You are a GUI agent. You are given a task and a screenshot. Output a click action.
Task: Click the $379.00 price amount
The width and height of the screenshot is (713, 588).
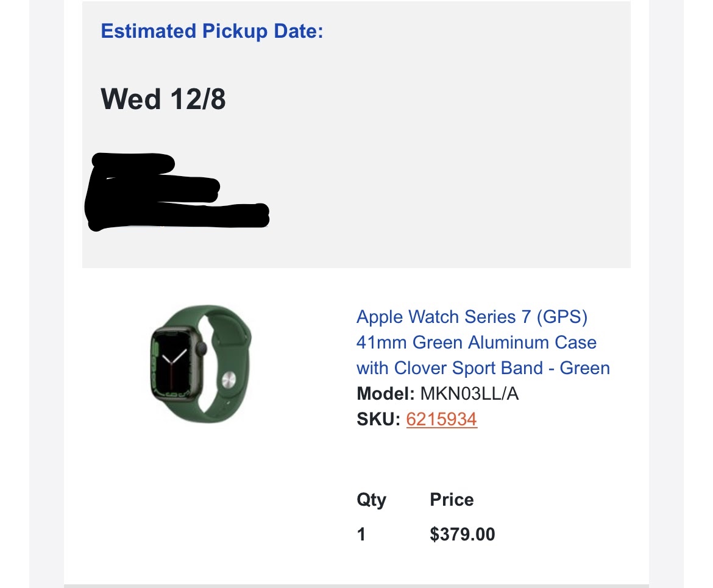point(462,534)
